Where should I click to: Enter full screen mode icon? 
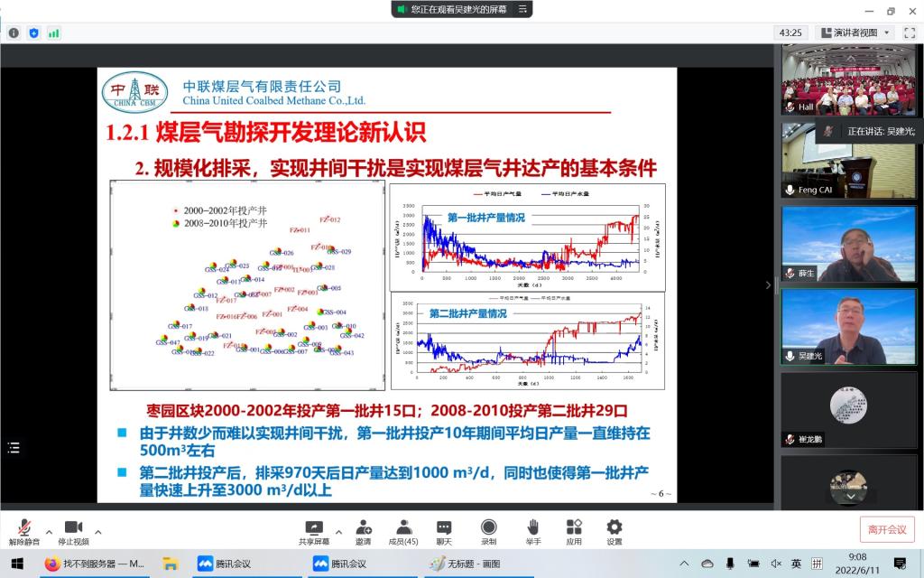[907, 33]
